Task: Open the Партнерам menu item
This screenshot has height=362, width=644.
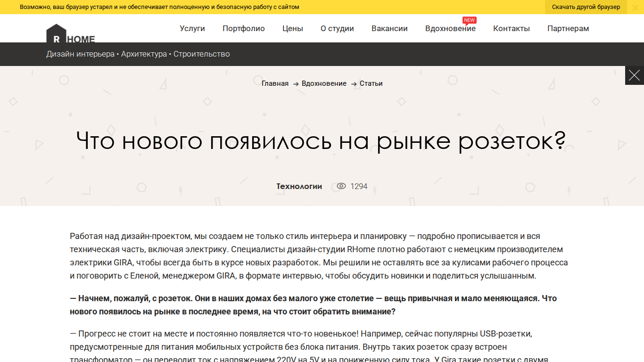Action: 568,28
